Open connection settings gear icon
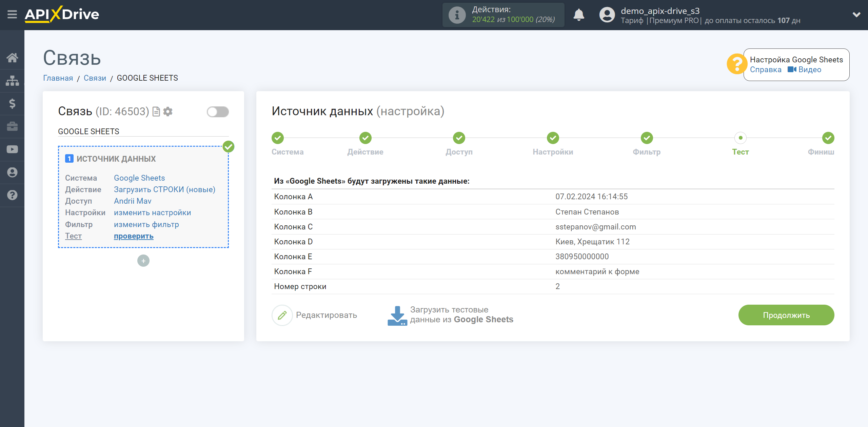 [x=168, y=111]
